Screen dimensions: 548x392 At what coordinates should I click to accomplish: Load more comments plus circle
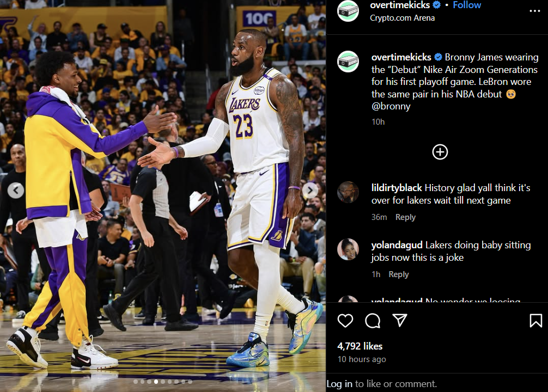[x=440, y=152]
